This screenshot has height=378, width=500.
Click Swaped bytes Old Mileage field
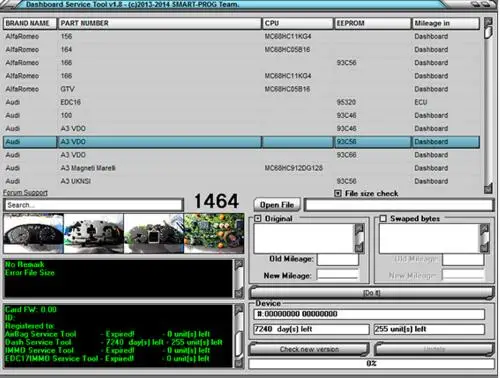pos(463,260)
